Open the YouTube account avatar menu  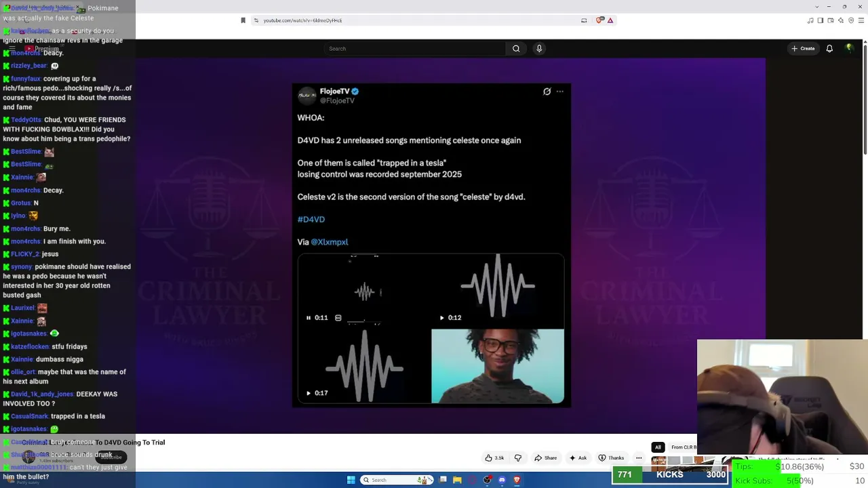(849, 48)
